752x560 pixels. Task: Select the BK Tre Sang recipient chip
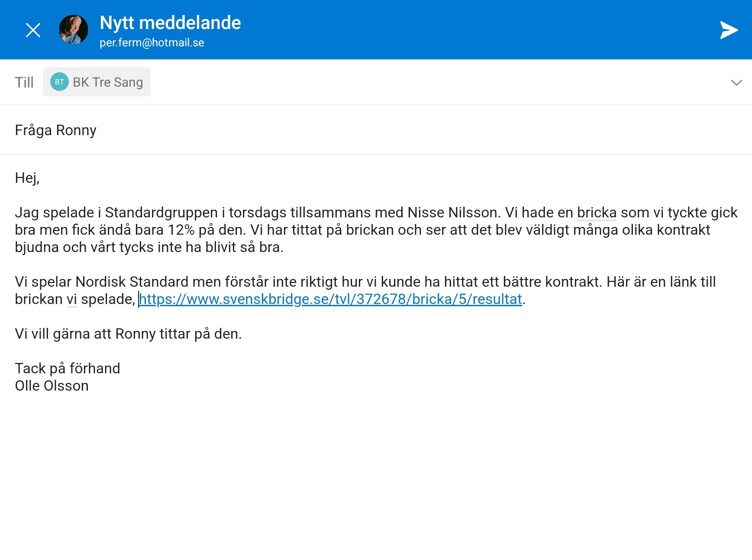click(x=97, y=82)
